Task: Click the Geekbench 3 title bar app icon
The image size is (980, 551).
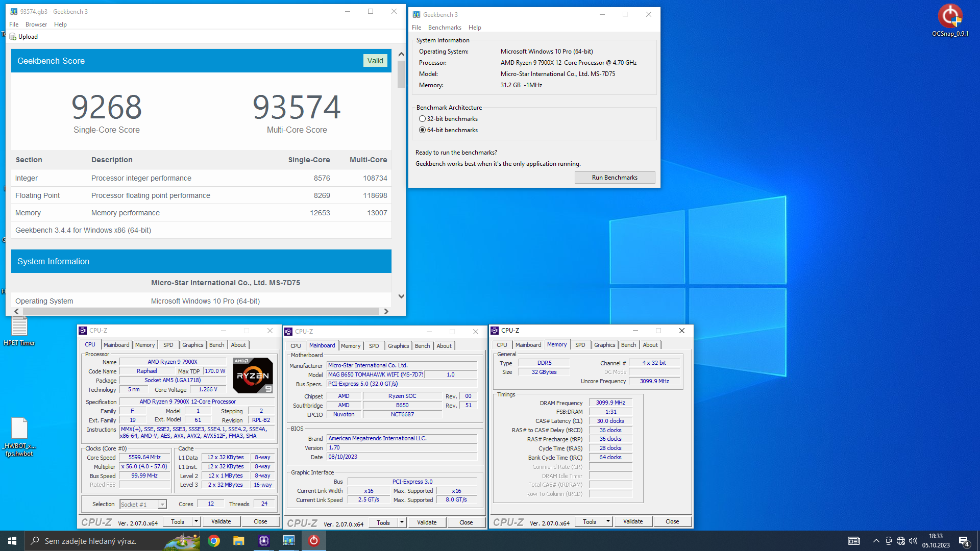Action: point(416,14)
